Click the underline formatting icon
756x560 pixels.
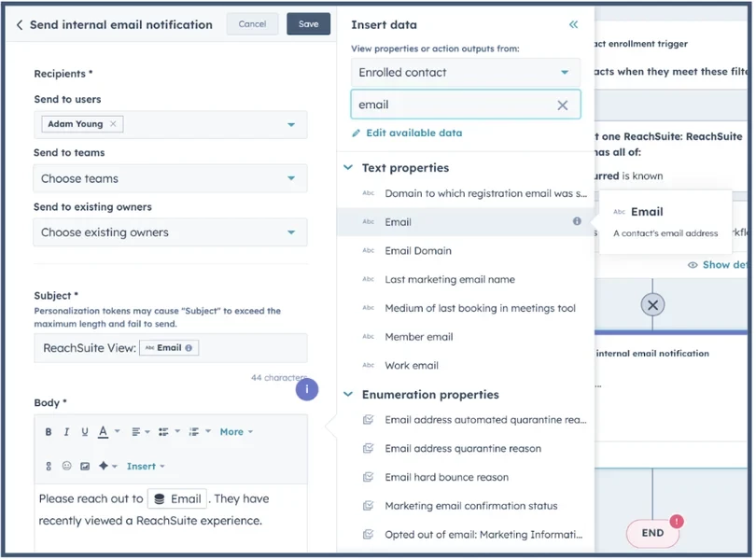click(x=85, y=432)
